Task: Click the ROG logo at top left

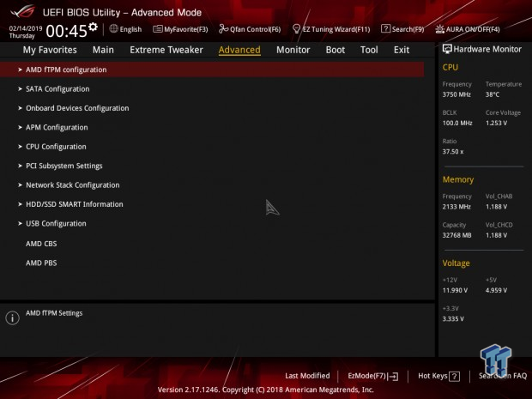Action: [x=22, y=11]
